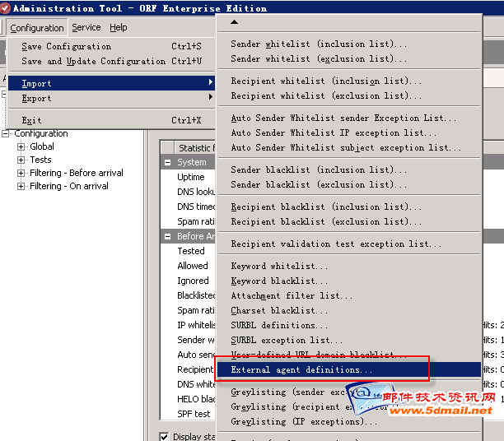Import Recipient validation test exception list

pos(349,244)
